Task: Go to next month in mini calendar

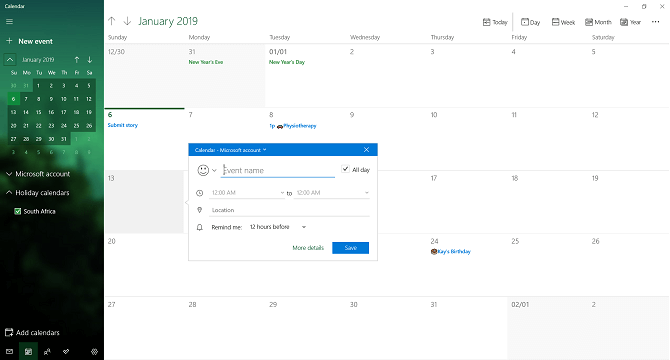Action: (x=90, y=60)
